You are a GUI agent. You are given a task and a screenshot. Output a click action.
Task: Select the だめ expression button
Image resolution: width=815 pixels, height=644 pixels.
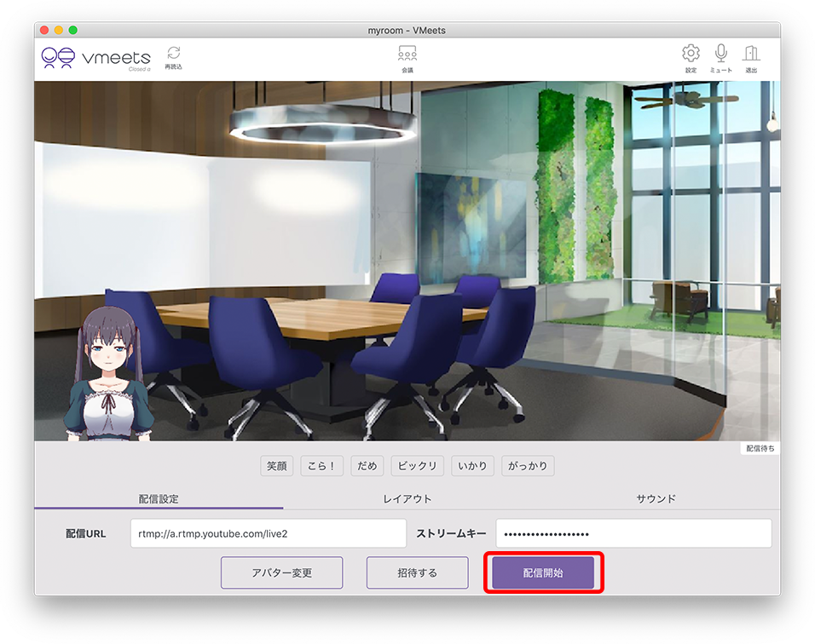[x=367, y=466]
